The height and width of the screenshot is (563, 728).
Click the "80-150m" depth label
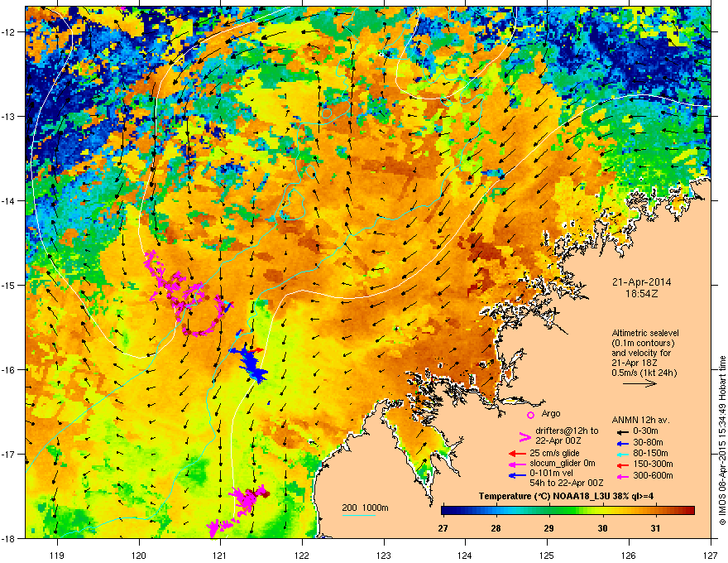tap(650, 453)
